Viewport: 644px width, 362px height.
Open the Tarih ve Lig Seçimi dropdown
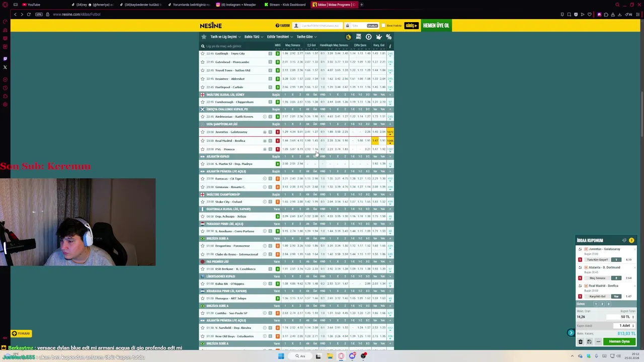click(225, 37)
